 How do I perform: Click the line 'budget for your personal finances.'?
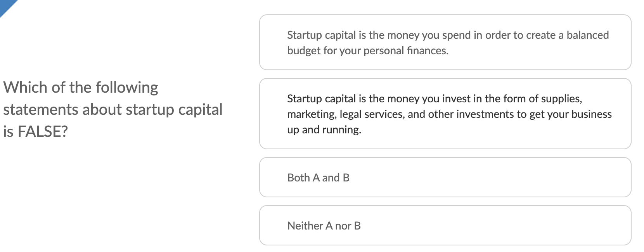click(x=367, y=51)
